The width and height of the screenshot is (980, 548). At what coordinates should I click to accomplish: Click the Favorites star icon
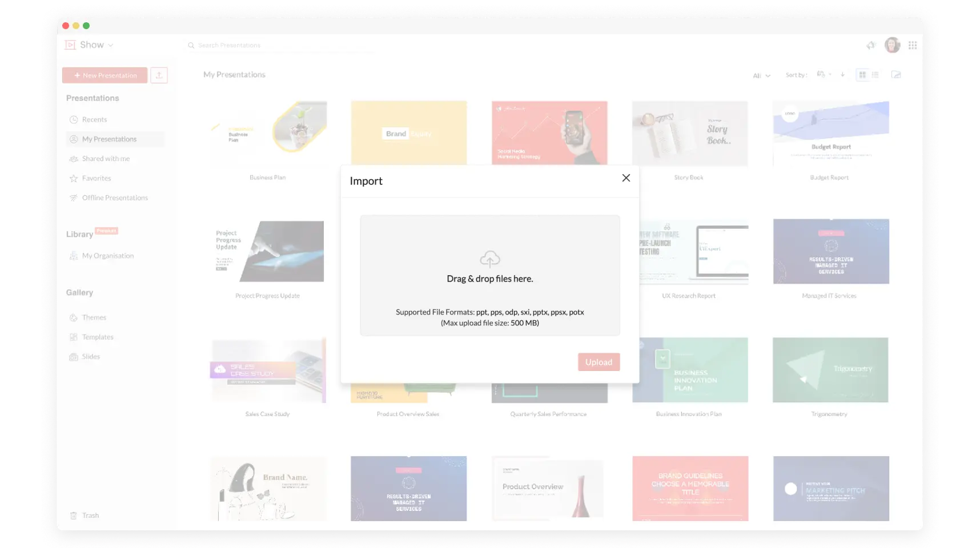[74, 178]
